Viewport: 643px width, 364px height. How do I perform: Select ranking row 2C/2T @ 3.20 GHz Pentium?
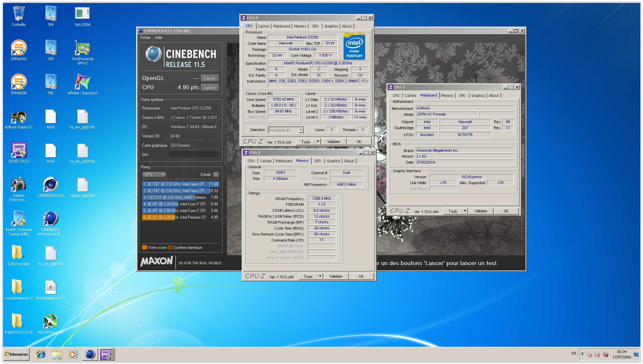pos(181,217)
